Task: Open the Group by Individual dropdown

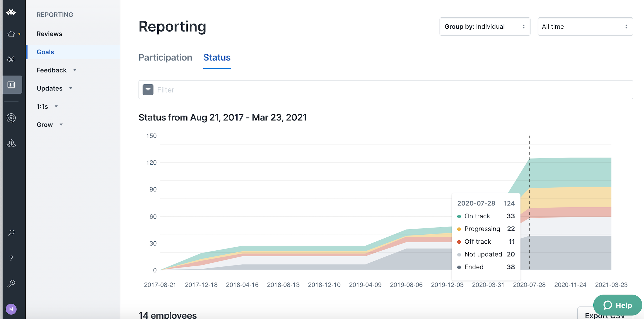Action: click(x=485, y=26)
